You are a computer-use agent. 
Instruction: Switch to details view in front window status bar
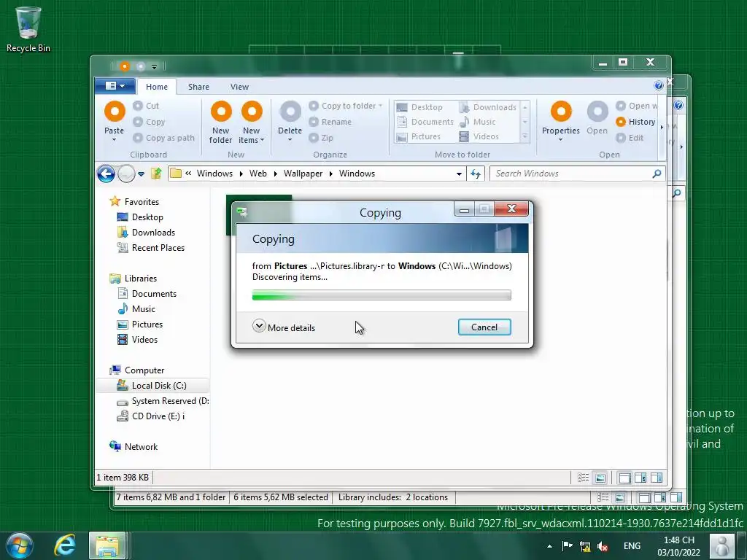pyautogui.click(x=583, y=478)
